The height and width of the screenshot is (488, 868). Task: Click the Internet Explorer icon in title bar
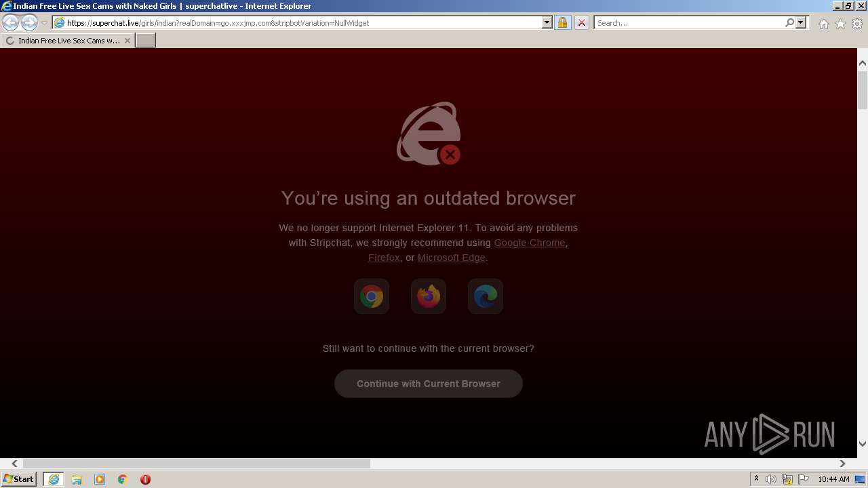[7, 6]
